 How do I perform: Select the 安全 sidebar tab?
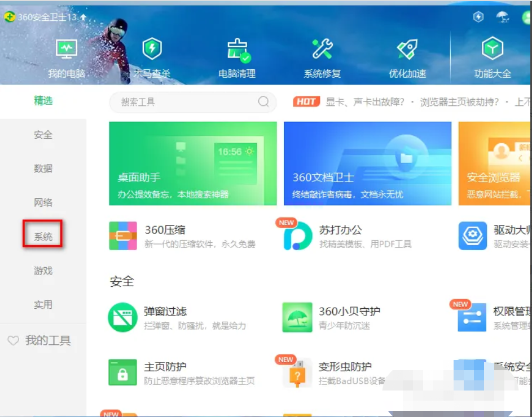[x=43, y=135]
